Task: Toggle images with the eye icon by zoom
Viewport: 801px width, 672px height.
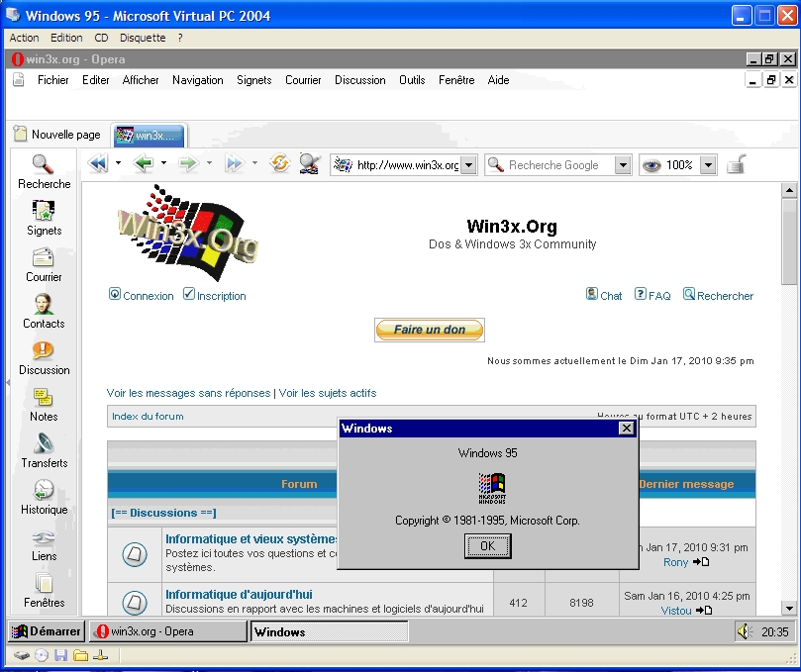Action: coord(651,165)
